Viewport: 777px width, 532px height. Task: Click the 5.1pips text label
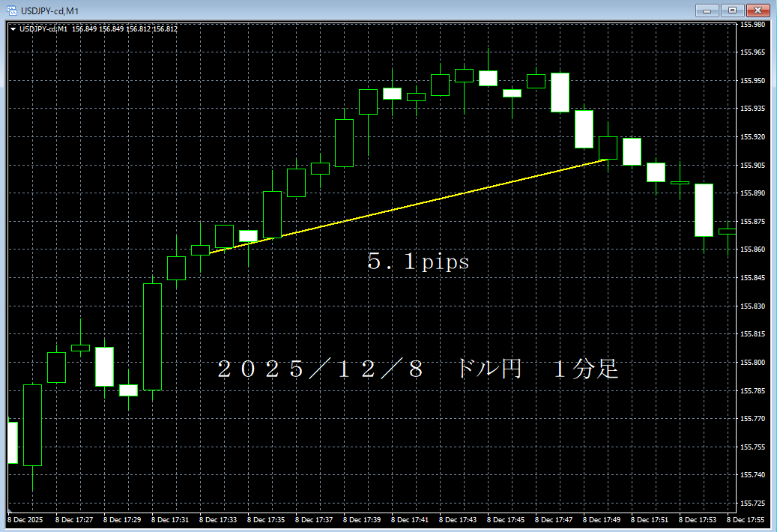[x=420, y=262]
